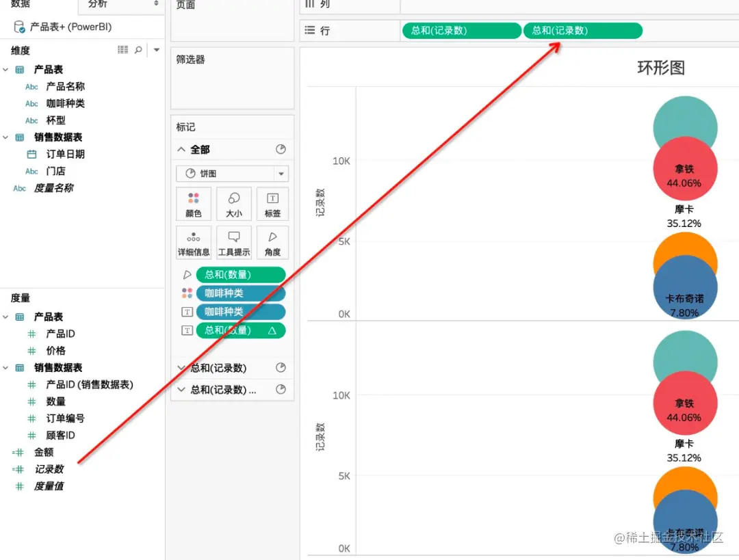Select the 杯型 dimension field

tap(55, 120)
